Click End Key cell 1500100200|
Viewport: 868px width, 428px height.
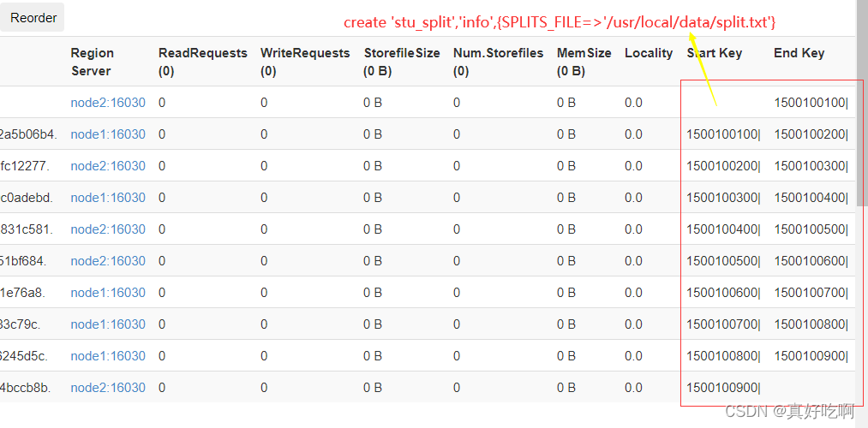point(811,134)
